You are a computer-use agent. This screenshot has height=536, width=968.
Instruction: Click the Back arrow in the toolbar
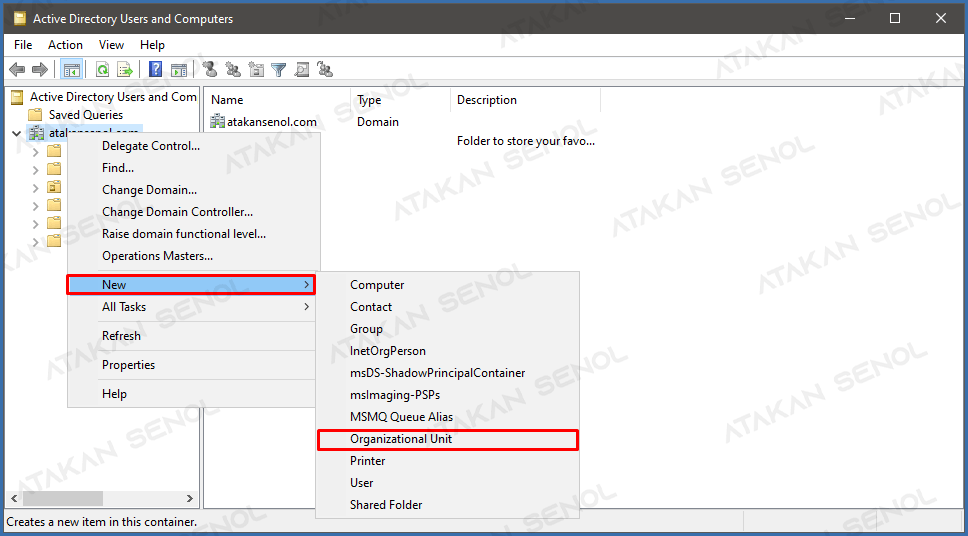17,70
